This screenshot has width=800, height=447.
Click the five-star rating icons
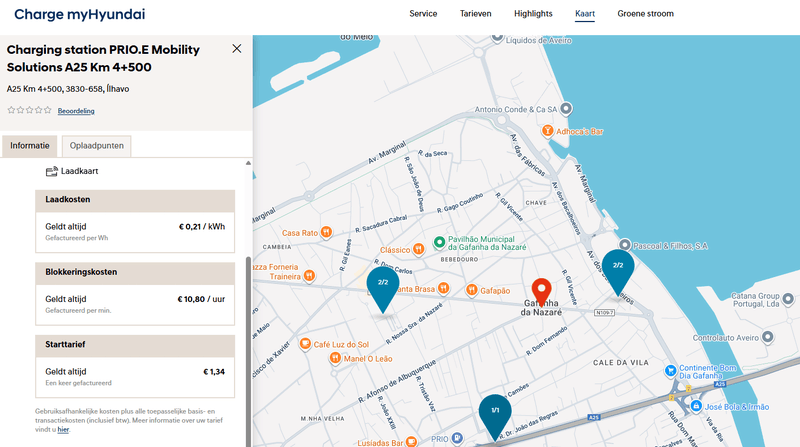(30, 110)
